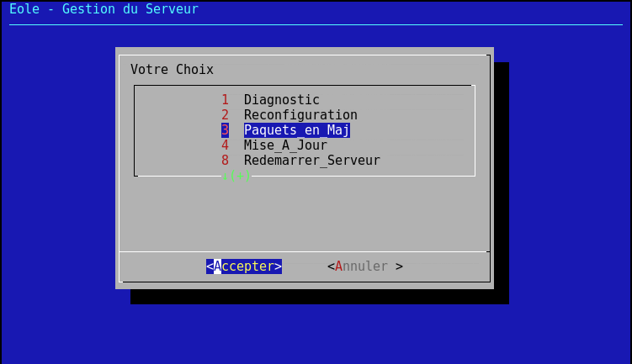
Task: Click the Eole - Gestion du Serveur header
Action: [x=104, y=9]
